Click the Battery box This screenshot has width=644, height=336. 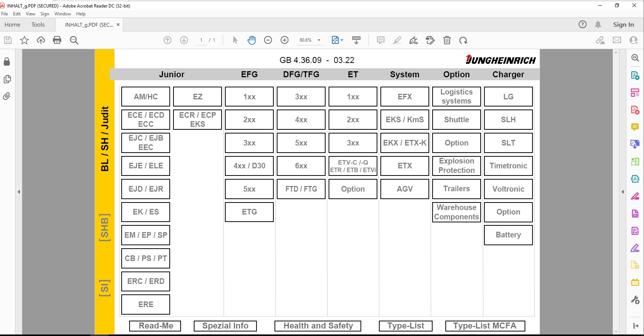[508, 235]
